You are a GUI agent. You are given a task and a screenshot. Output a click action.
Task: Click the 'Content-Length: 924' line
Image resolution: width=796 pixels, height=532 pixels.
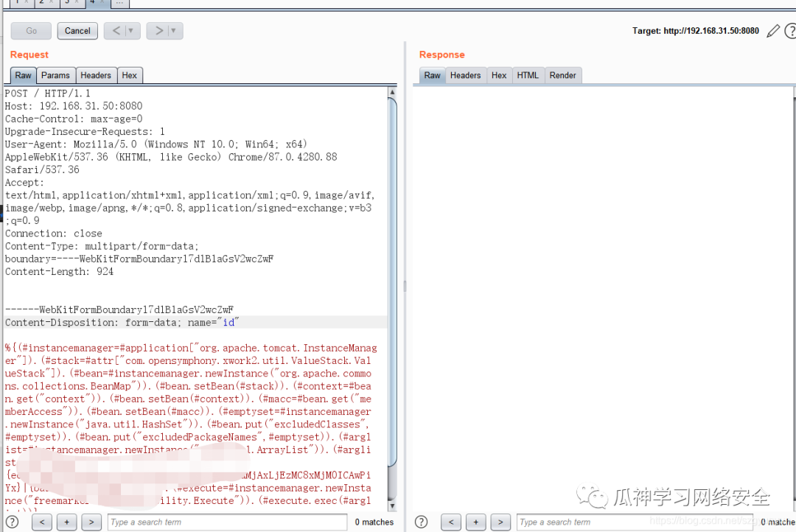(60, 272)
